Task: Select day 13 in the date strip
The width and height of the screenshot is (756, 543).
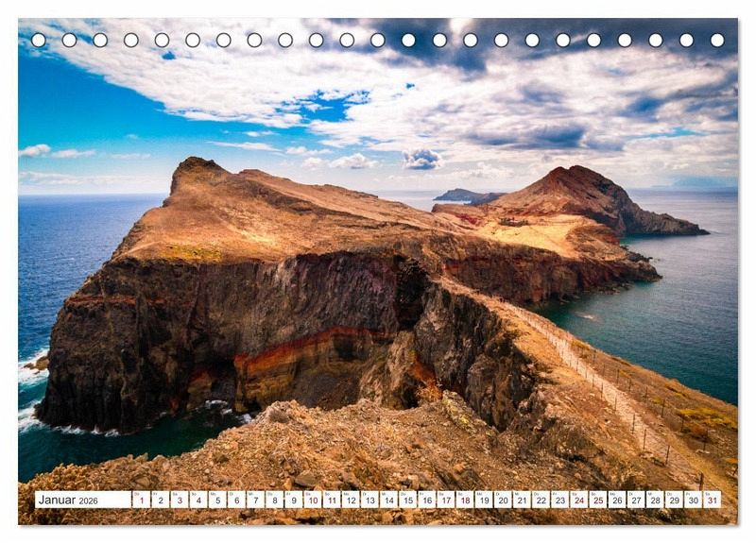Action: coord(369,500)
